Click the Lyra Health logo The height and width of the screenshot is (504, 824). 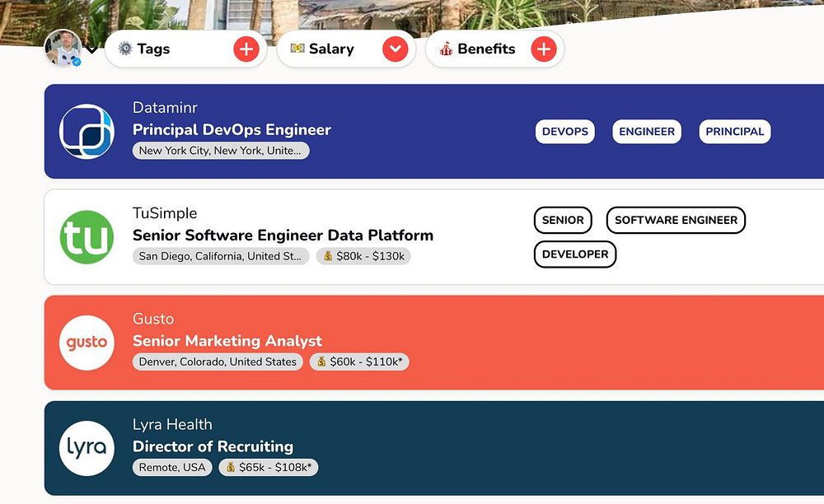87,448
